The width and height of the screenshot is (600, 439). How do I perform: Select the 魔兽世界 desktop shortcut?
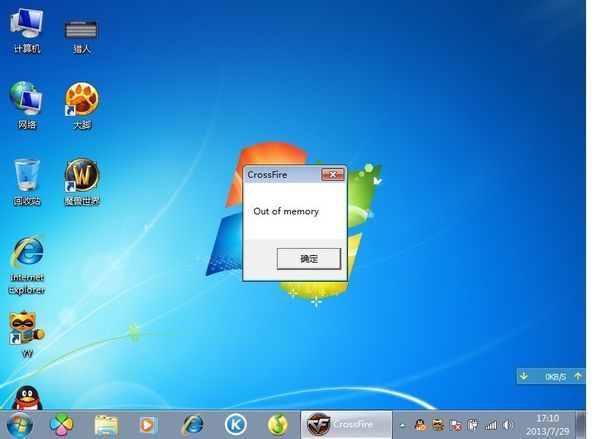(82, 182)
